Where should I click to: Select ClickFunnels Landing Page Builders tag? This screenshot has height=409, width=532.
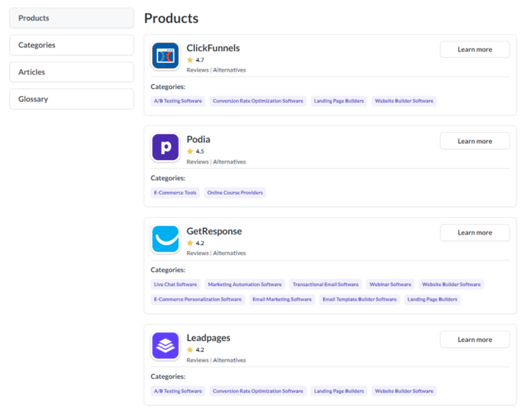pos(339,101)
